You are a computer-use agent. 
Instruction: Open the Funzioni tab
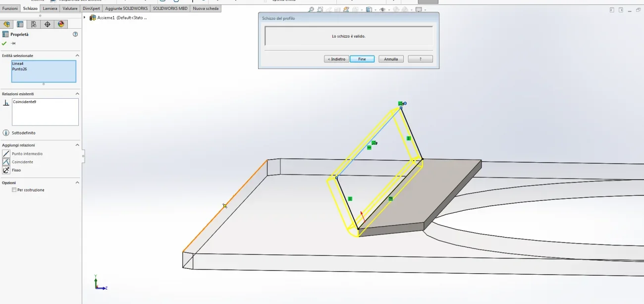tap(10, 8)
